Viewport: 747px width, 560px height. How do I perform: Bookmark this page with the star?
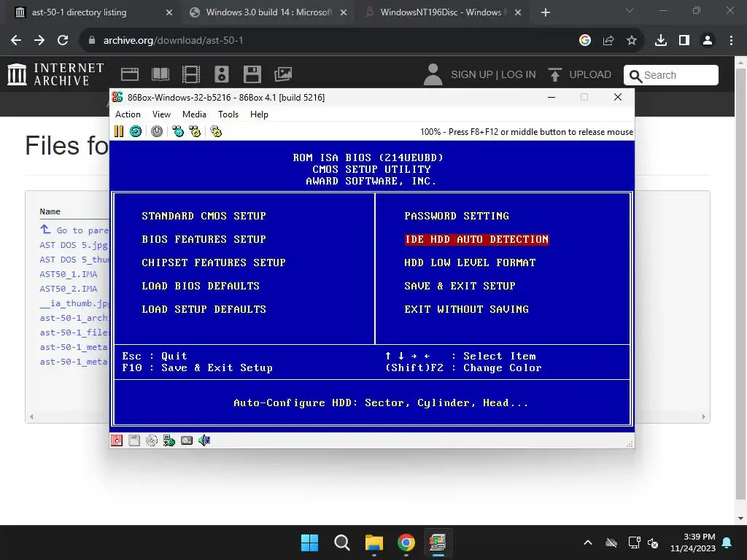click(x=632, y=41)
